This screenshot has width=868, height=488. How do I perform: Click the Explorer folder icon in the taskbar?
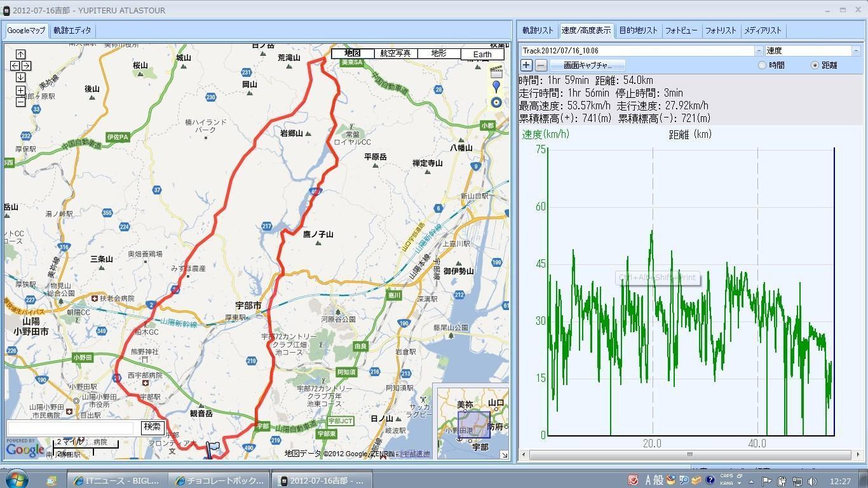[51, 480]
